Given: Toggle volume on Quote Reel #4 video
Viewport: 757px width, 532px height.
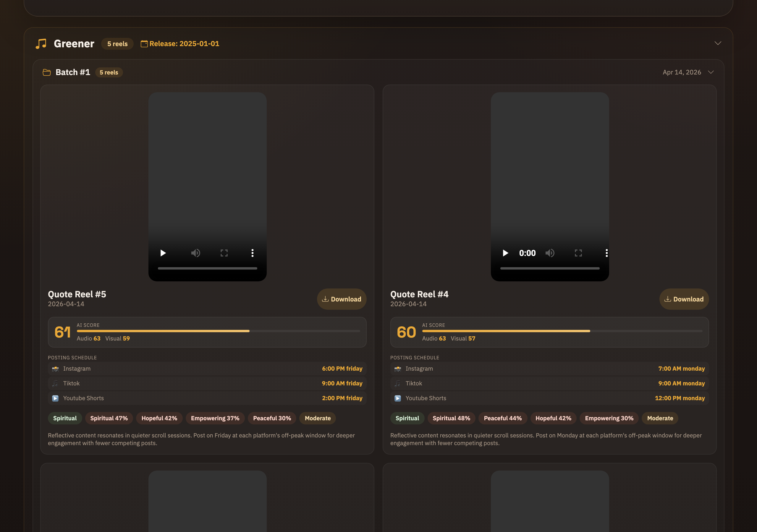Looking at the screenshot, I should 550,253.
